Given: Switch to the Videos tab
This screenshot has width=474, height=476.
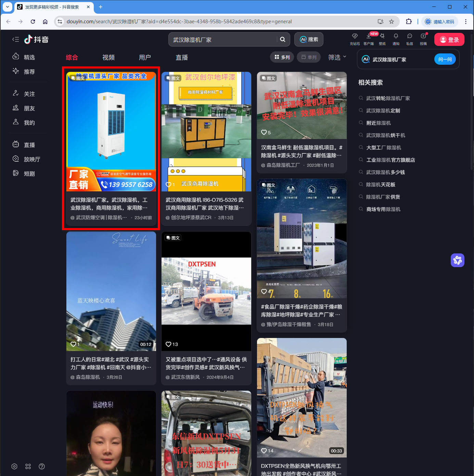Looking at the screenshot, I should (x=108, y=58).
